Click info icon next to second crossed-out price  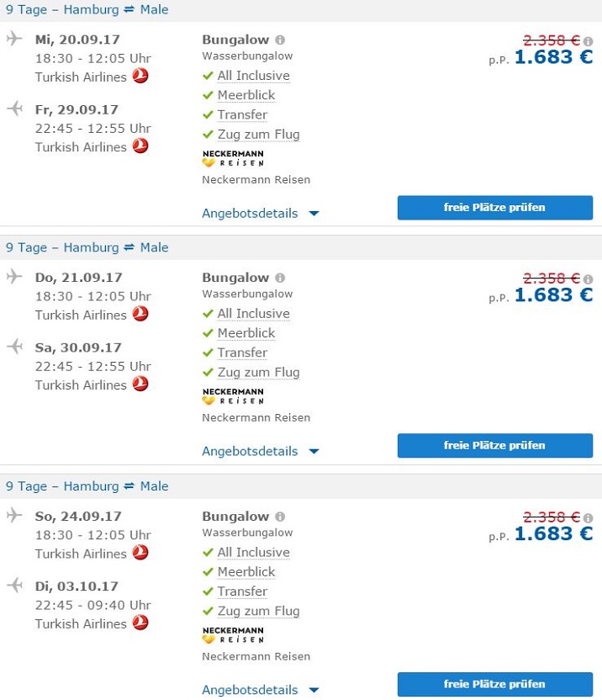(x=588, y=278)
